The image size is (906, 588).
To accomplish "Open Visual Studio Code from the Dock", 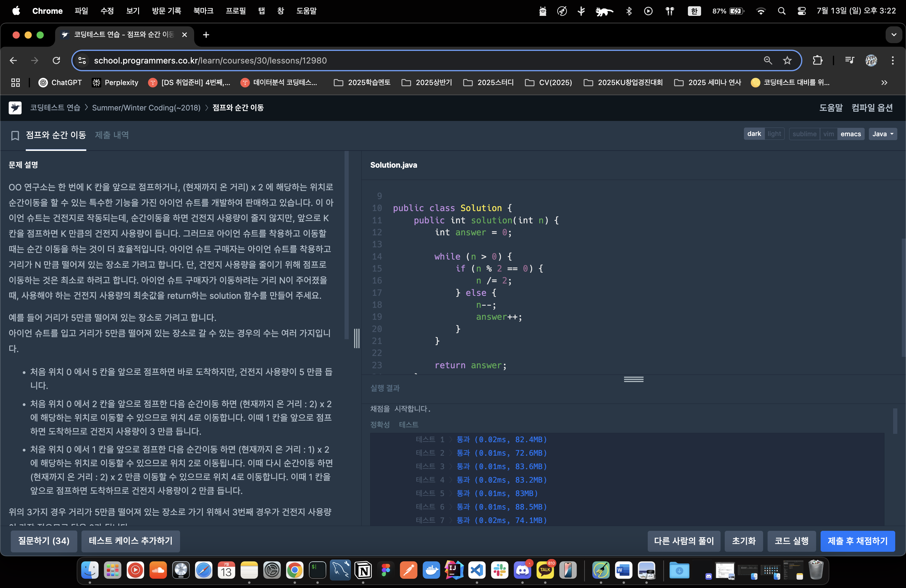I will 477,570.
